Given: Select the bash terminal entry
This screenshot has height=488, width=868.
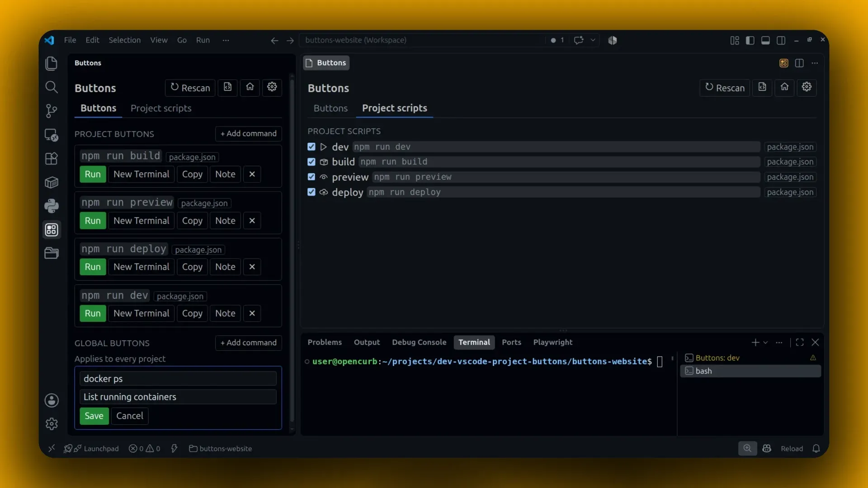Looking at the screenshot, I should tap(750, 371).
